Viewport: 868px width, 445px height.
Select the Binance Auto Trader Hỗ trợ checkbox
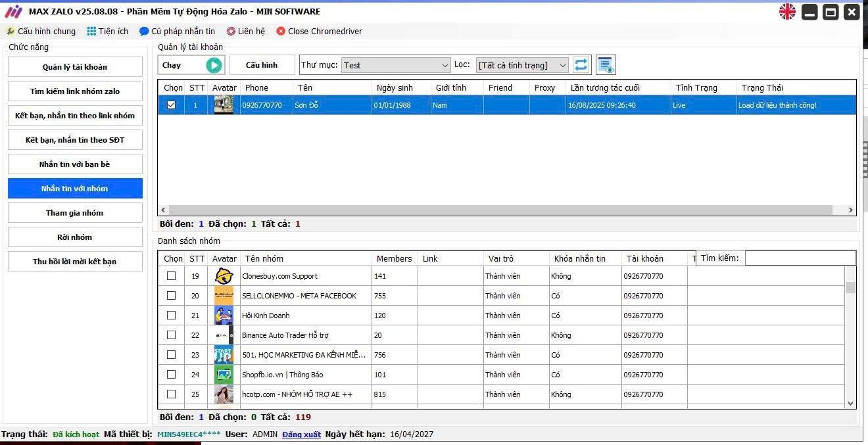pos(172,335)
